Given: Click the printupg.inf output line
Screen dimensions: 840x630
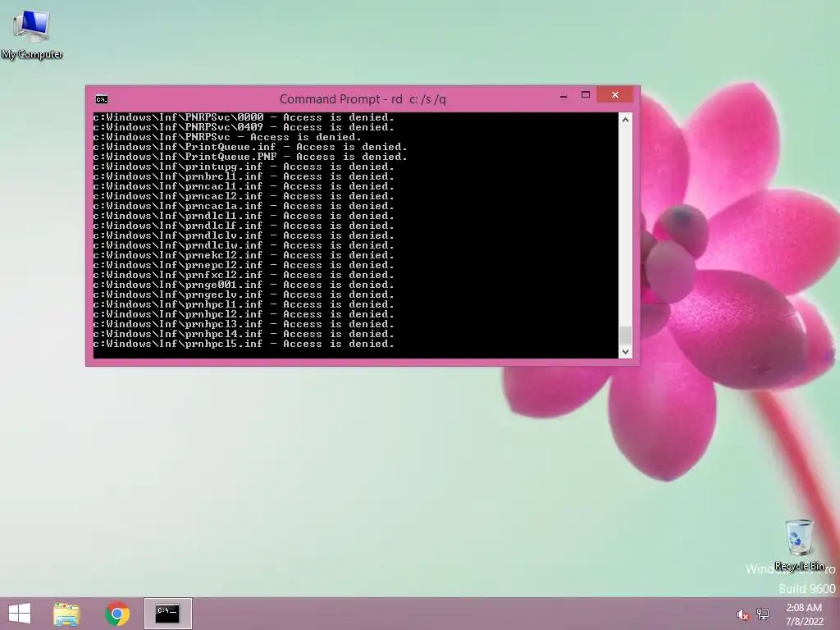Looking at the screenshot, I should pos(244,167).
